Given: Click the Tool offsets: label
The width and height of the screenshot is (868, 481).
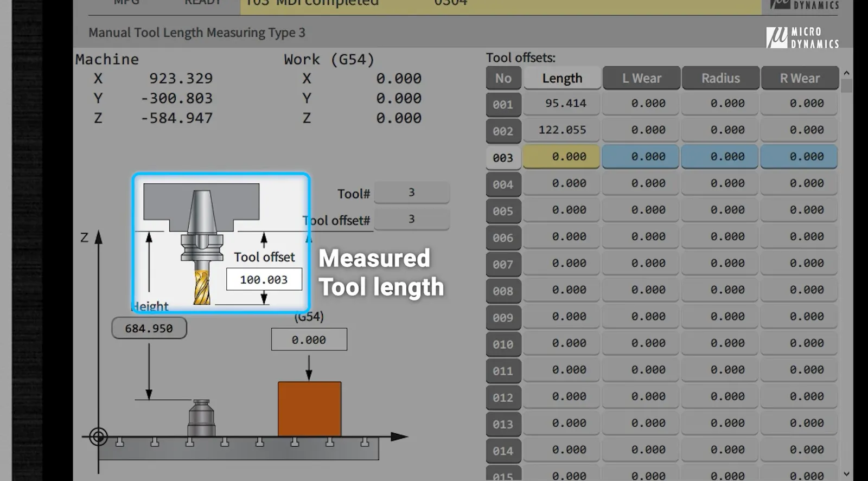Looking at the screenshot, I should point(521,57).
